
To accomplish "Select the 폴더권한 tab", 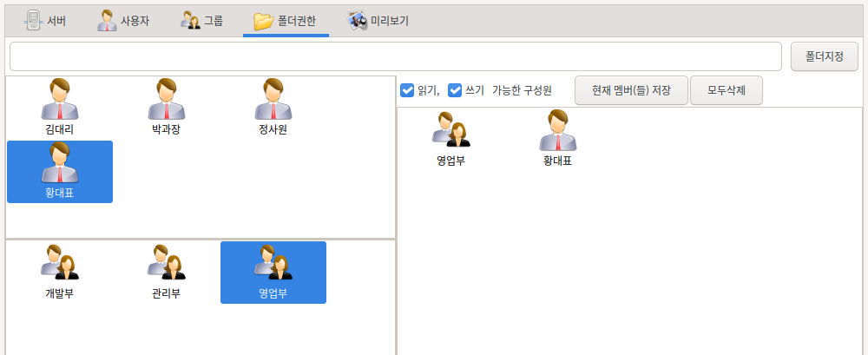I will 286,22.
